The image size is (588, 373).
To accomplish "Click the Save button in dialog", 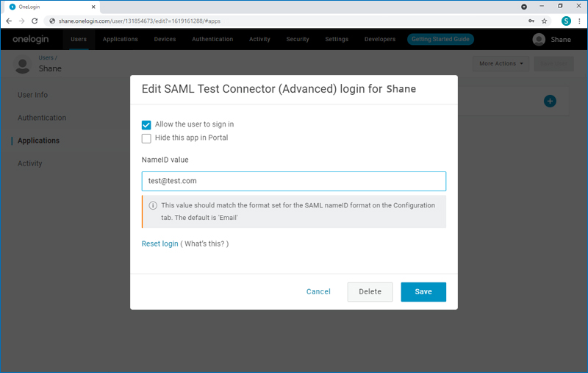I will (x=423, y=292).
